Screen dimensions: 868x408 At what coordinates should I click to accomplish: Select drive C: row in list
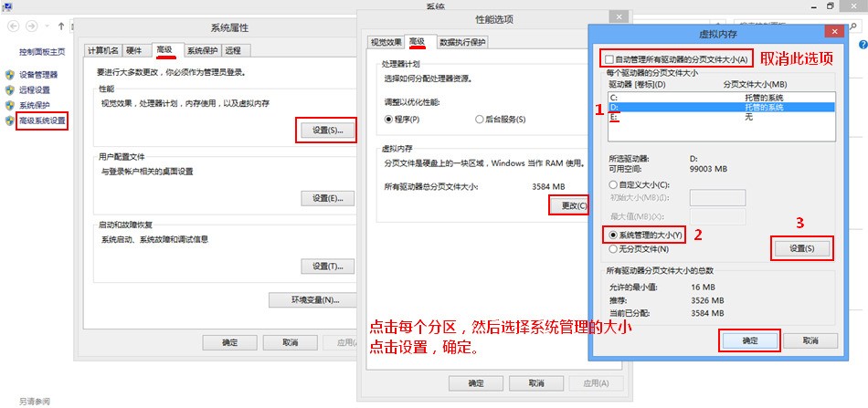coord(720,98)
